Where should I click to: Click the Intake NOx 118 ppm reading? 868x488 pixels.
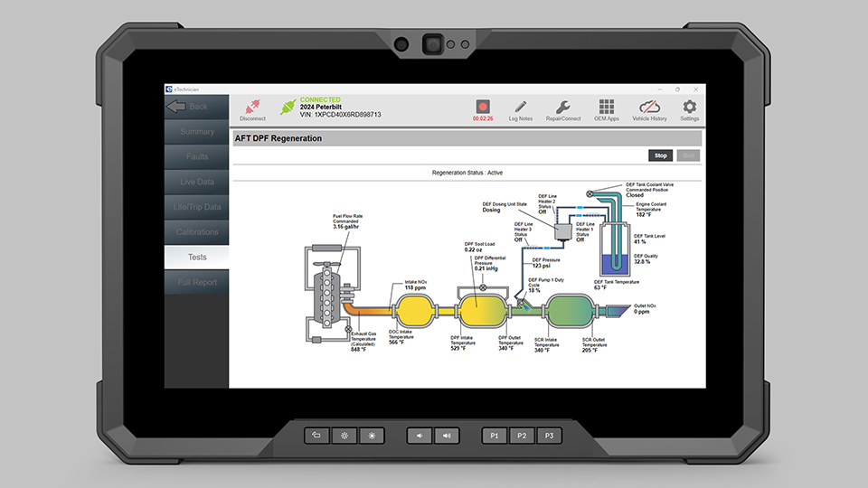[415, 285]
